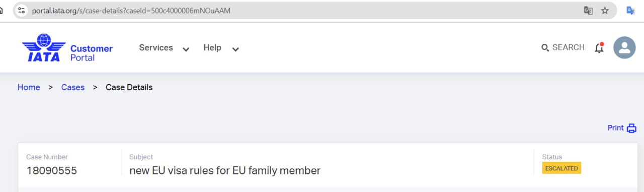The image size is (644, 192).
Task: Click the SEARCH text button
Action: click(x=569, y=47)
